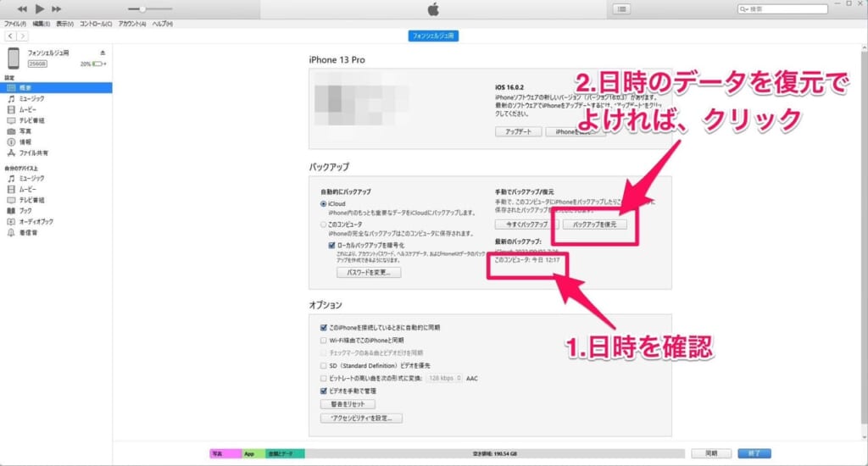Toggle ローカルバックアップを暗号化 checkbox
This screenshot has height=466, width=868.
click(331, 245)
